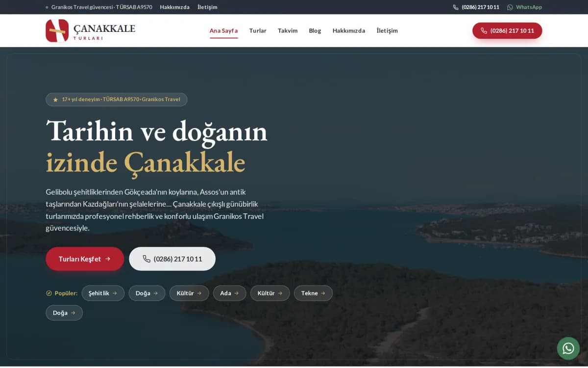Select the Şehitlik popular chip
The height and width of the screenshot is (368, 588).
point(103,293)
